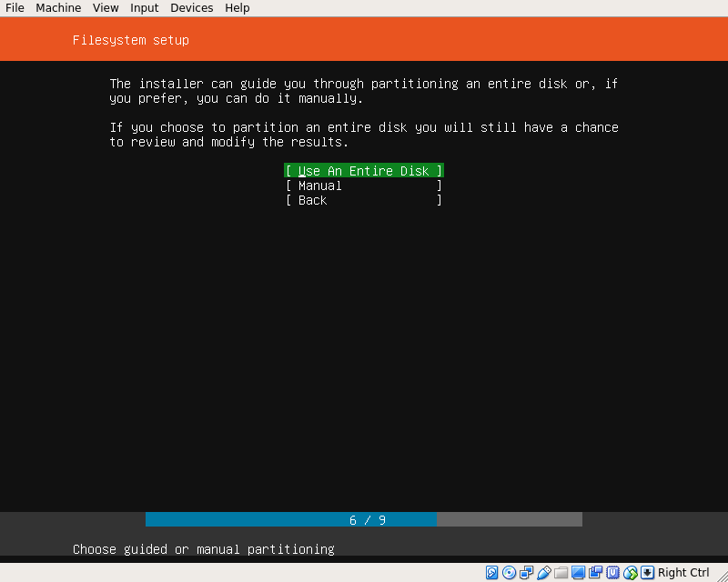Click the CPU virtualization features icon
This screenshot has height=582, width=728.
click(x=613, y=573)
